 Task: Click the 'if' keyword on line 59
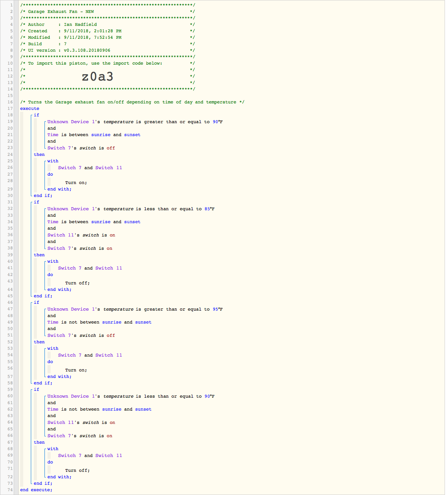[37, 389]
